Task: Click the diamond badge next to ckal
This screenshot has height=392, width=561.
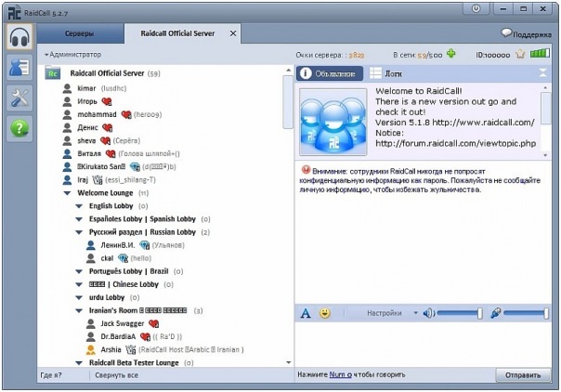Action: pyautogui.click(x=123, y=258)
